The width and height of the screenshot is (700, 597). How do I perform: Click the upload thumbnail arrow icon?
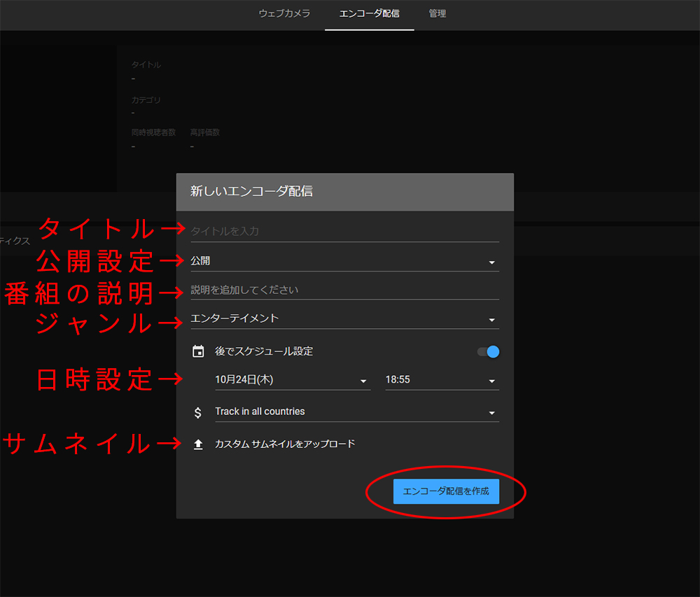click(198, 444)
